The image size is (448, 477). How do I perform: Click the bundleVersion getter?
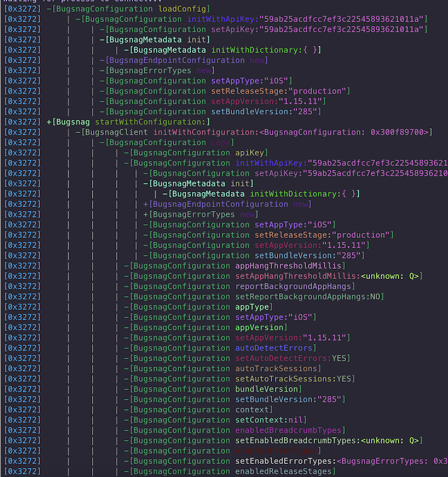point(267,389)
